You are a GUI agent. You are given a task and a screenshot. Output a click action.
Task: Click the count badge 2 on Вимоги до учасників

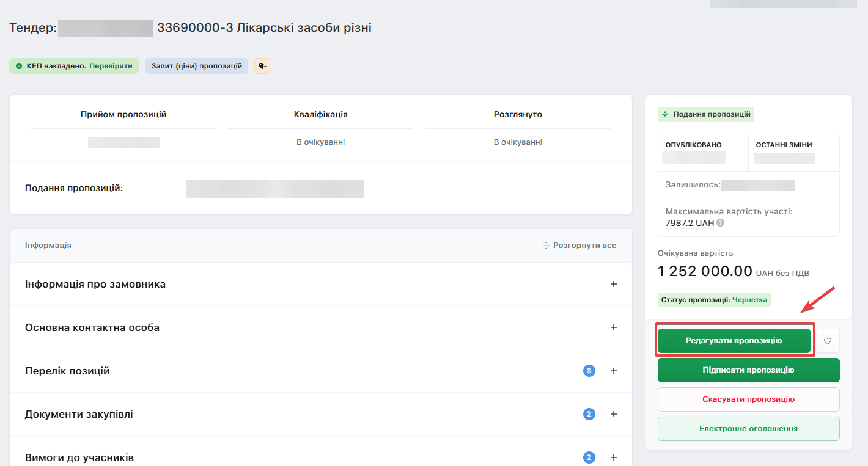[589, 457]
